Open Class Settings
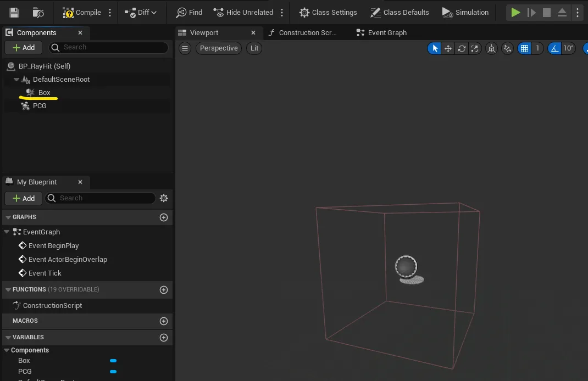This screenshot has height=381, width=588. [328, 13]
